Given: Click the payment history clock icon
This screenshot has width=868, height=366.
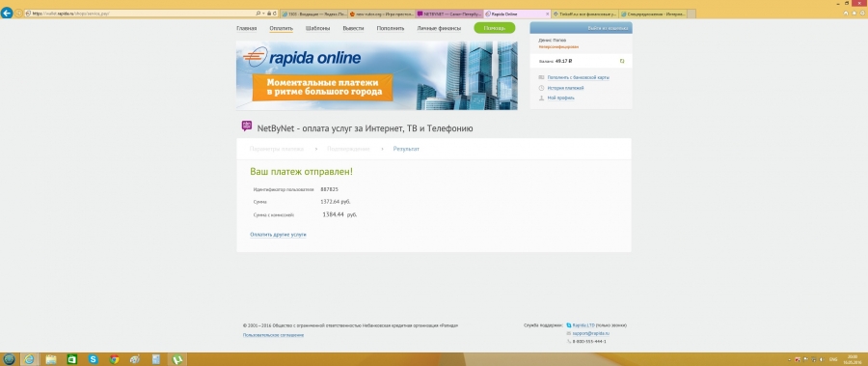Looking at the screenshot, I should (541, 88).
